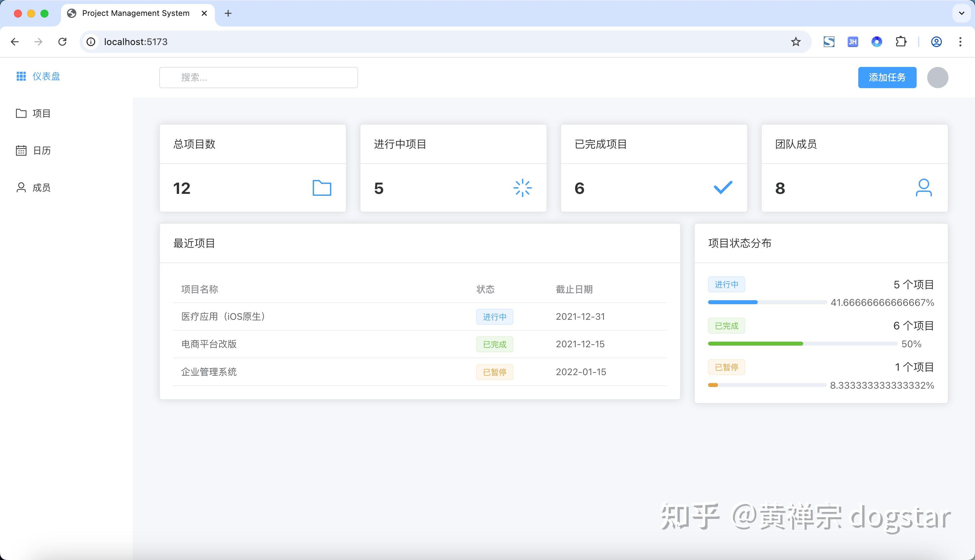This screenshot has height=560, width=975.
Task: Click the folder icon on the 总项目数 card
Action: pos(322,188)
